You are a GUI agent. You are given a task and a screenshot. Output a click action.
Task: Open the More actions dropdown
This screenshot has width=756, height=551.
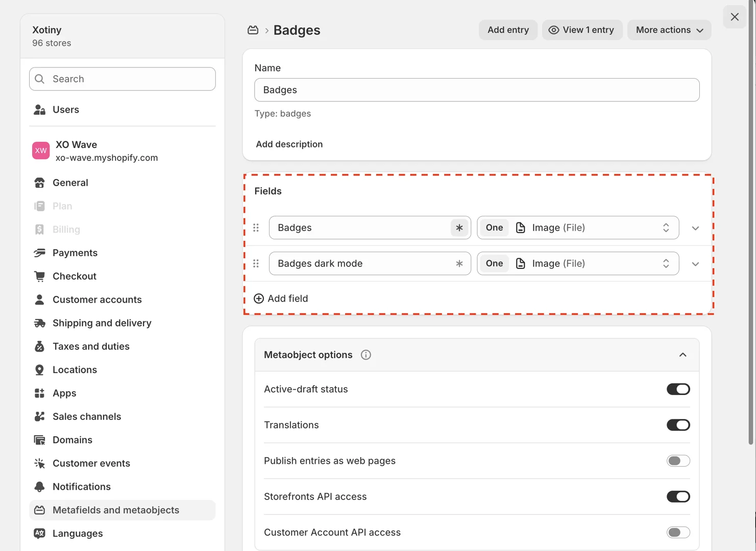point(669,30)
